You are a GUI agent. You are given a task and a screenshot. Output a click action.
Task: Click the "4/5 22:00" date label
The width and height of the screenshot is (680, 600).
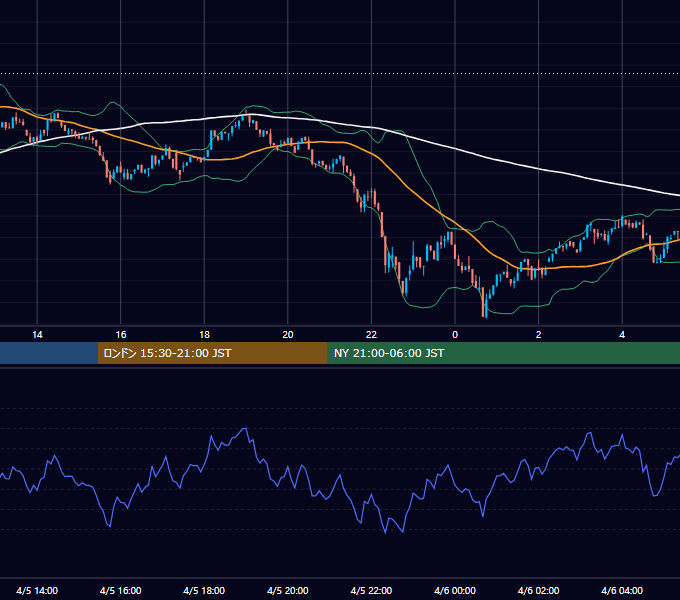pyautogui.click(x=371, y=590)
